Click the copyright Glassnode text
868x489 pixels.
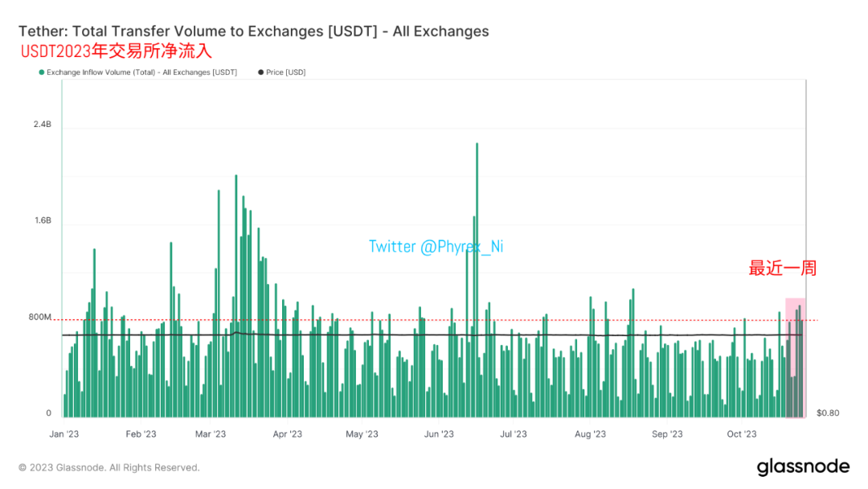pyautogui.click(x=109, y=467)
